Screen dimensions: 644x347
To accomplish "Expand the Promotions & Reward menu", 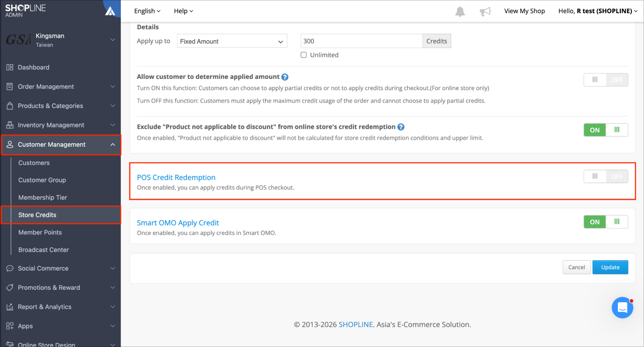I will pos(61,287).
